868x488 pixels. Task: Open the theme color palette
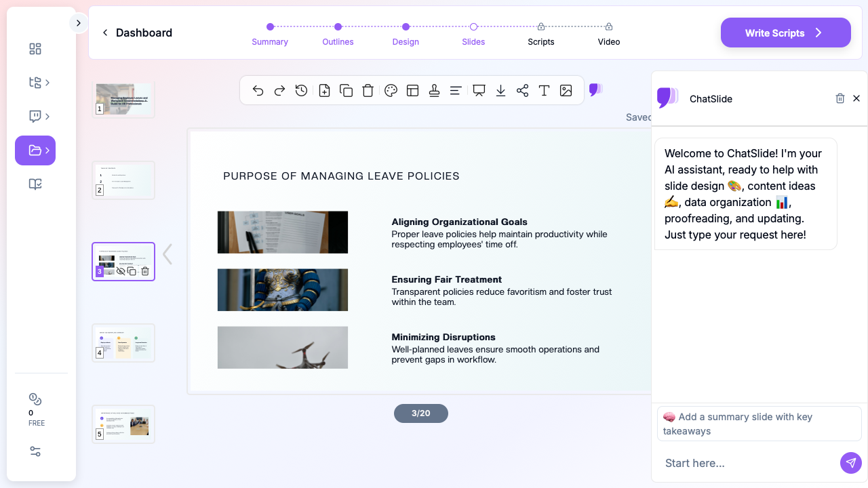click(x=391, y=90)
